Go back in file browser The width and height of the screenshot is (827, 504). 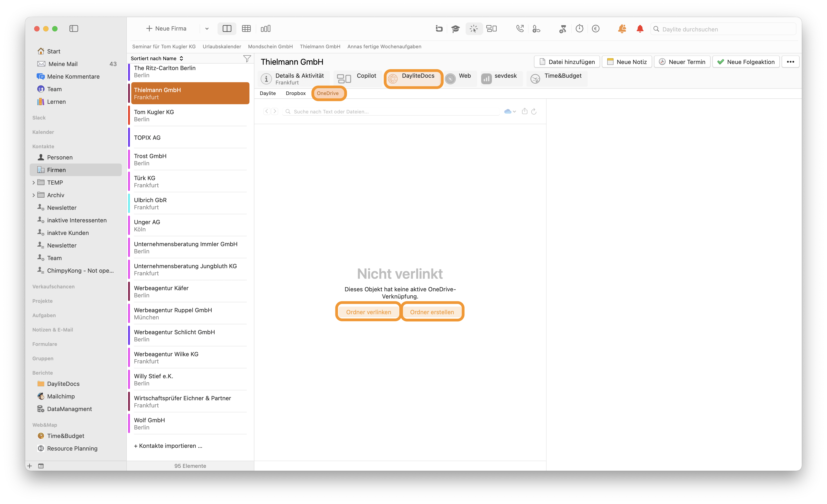click(267, 111)
